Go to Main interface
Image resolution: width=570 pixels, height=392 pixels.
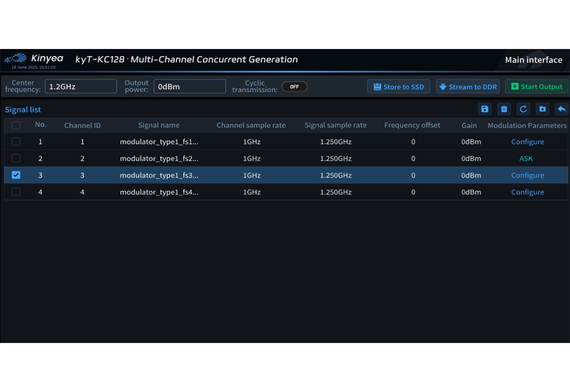click(x=533, y=60)
